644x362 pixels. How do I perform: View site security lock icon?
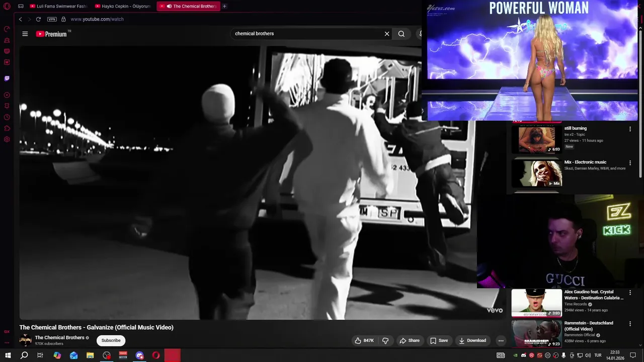[63, 19]
